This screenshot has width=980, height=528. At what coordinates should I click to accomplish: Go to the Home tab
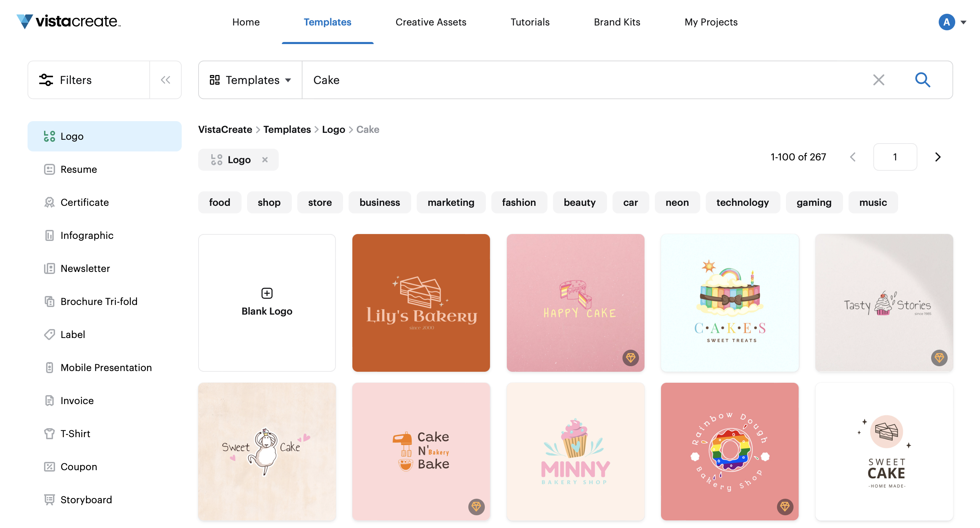tap(246, 22)
